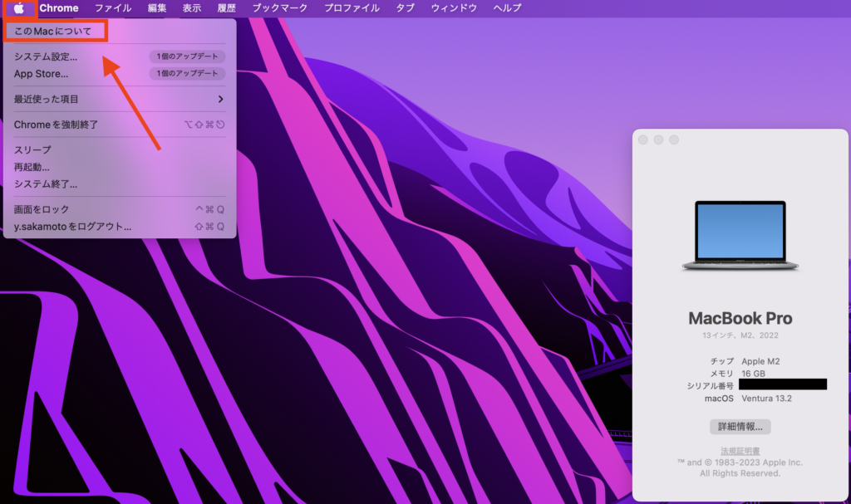Minimize the About This Mac window
Viewport: 851px width, 504px height.
tap(658, 140)
